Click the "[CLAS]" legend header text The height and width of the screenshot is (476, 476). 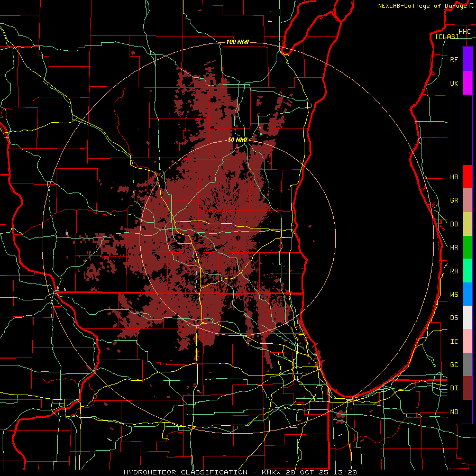[x=447, y=37]
